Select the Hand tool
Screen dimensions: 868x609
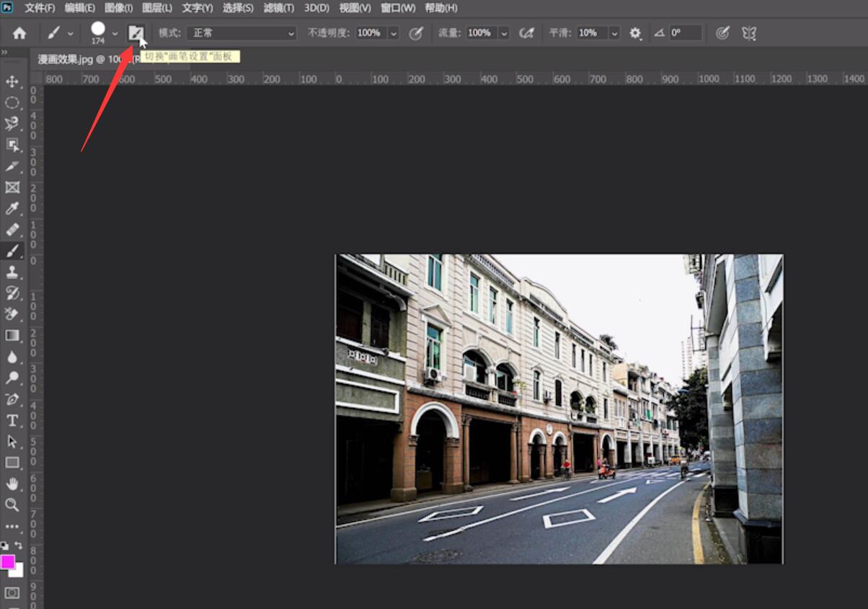pos(12,484)
